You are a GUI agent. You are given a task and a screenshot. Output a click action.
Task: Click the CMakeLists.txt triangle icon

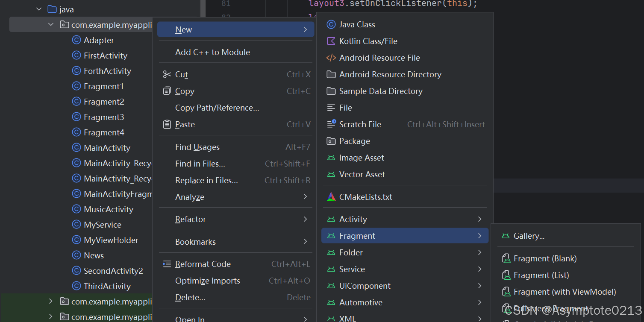331,197
